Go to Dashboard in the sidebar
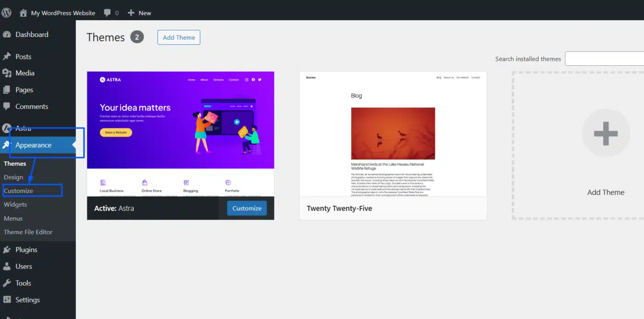This screenshot has height=319, width=644. (x=32, y=35)
